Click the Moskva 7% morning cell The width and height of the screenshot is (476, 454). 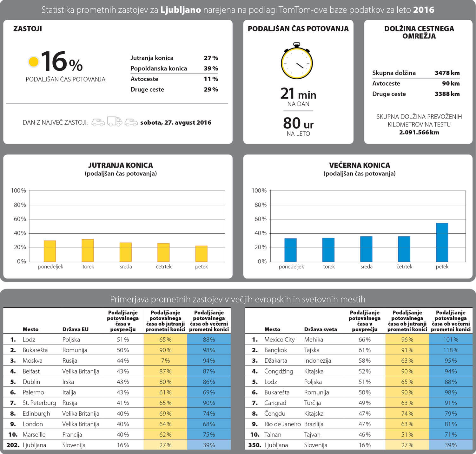point(165,360)
